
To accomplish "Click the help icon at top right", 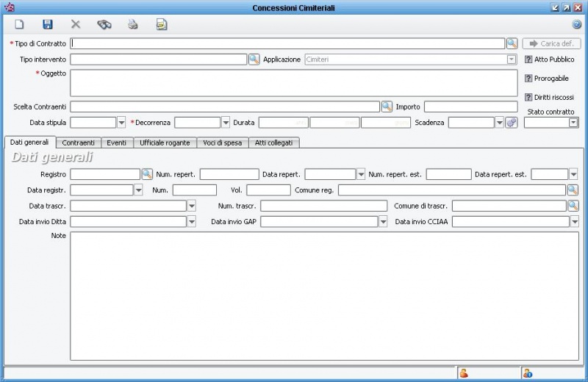I will [577, 24].
